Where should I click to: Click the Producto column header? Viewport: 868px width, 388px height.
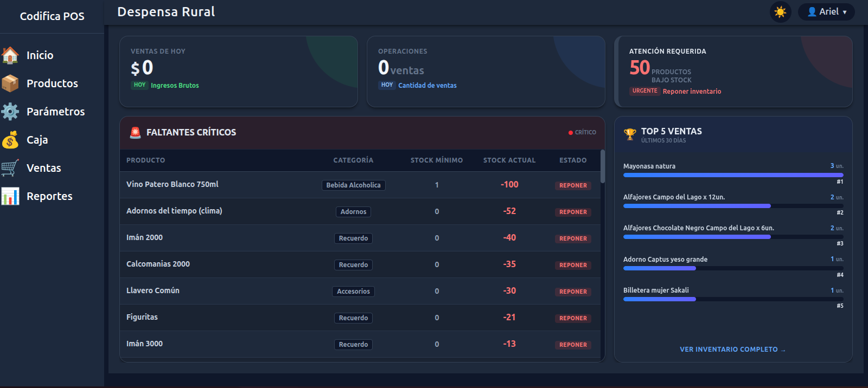(146, 160)
